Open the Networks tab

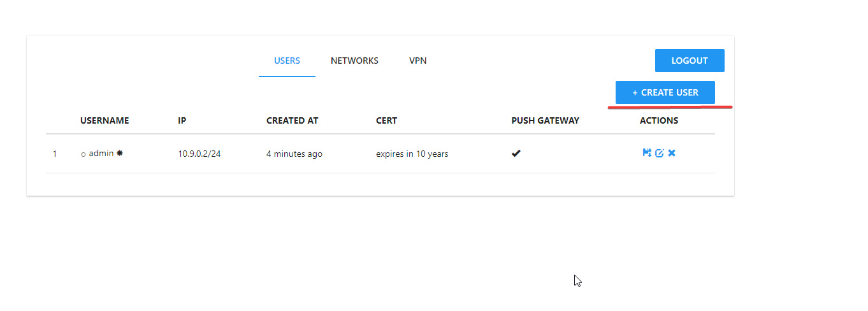coord(354,61)
